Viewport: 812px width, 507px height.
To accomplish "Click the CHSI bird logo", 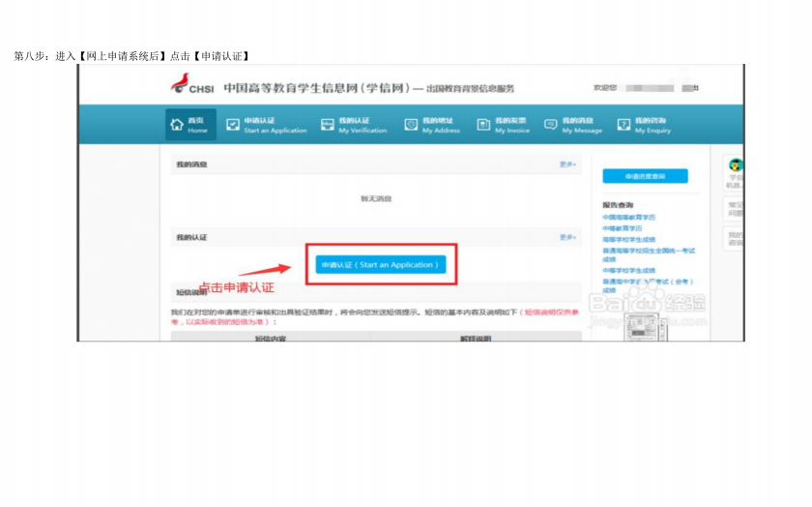I will click(180, 83).
